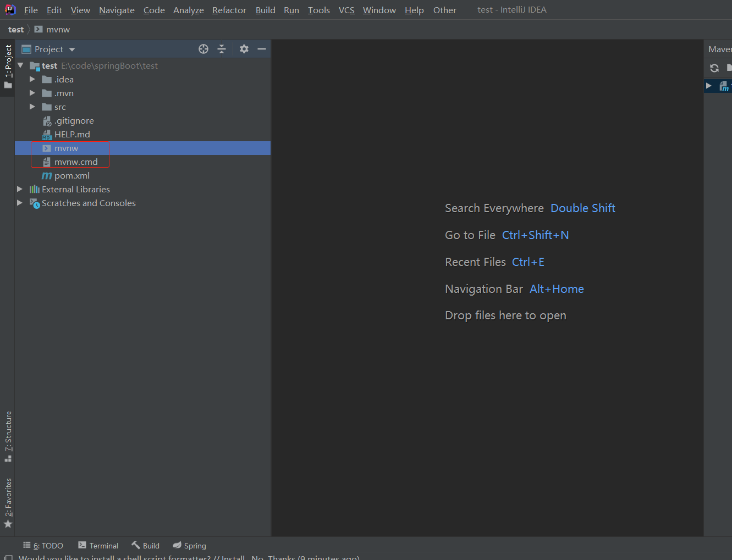
Task: Open the Refactor menu
Action: point(229,10)
